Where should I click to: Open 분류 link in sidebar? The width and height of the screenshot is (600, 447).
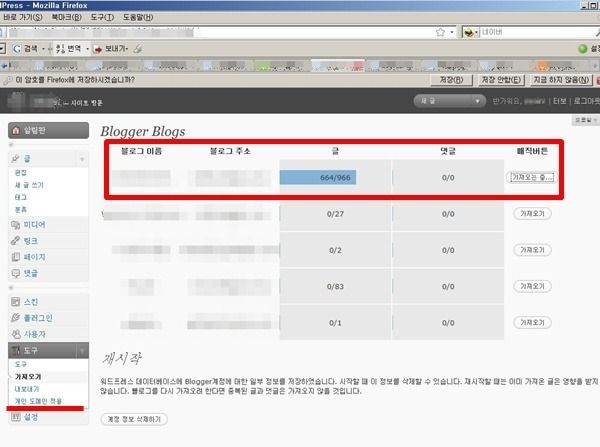[x=21, y=209]
